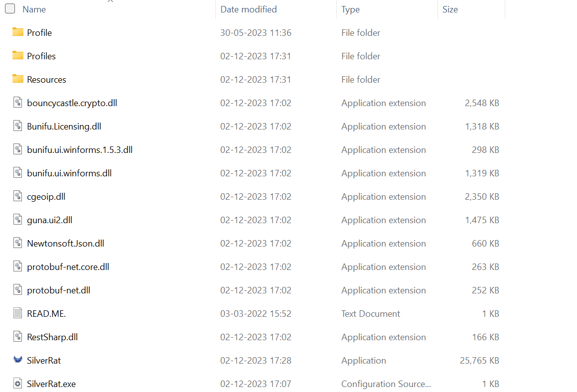
Task: Click the Newtonsoft.Json.dll file icon
Action: tap(17, 243)
